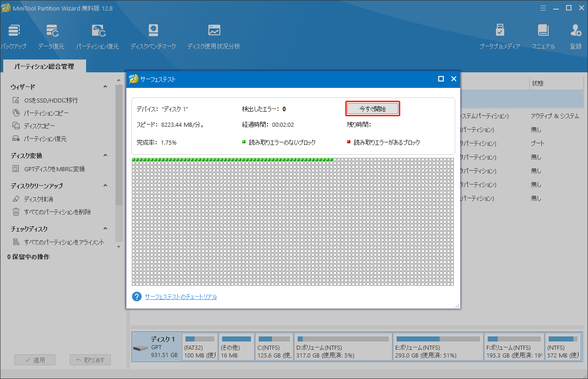Select the F:ボリューム 195.3 GB partition
This screenshot has width=588, height=379.
pyautogui.click(x=514, y=347)
